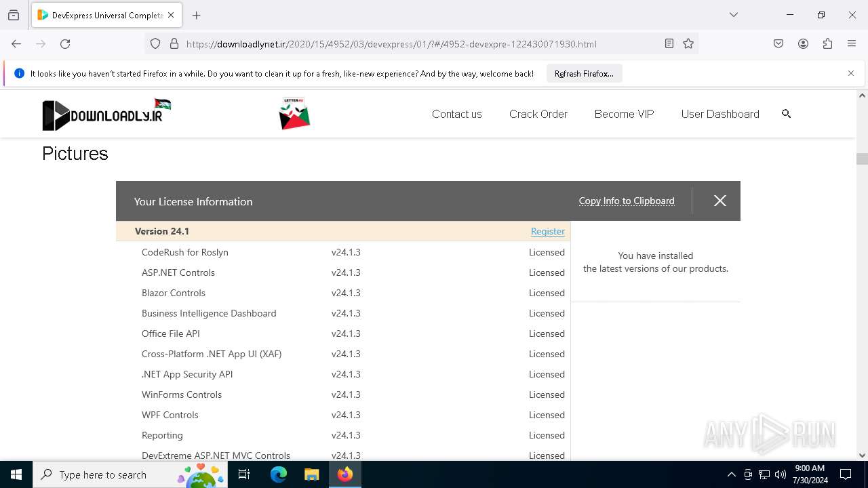Open the User Dashboard link

[x=720, y=114]
